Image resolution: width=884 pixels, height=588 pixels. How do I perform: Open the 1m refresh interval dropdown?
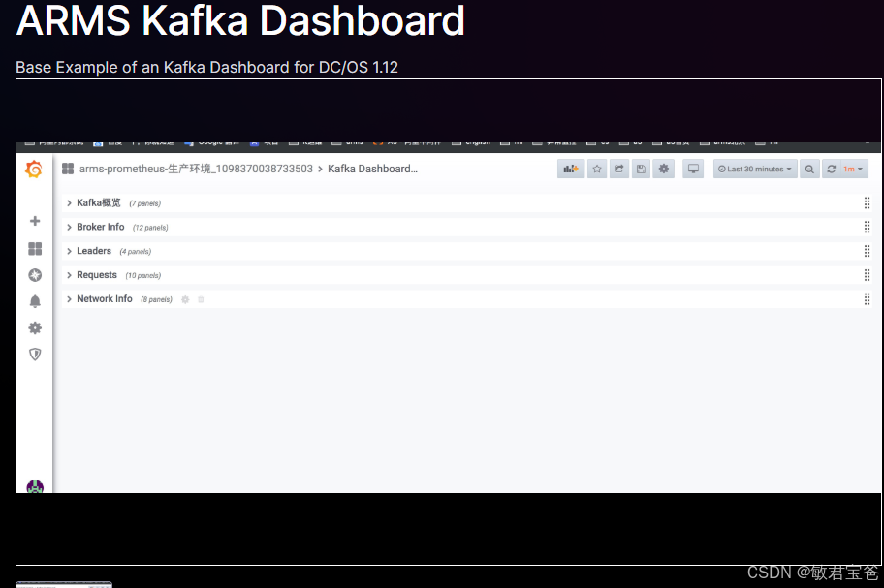pos(854,169)
